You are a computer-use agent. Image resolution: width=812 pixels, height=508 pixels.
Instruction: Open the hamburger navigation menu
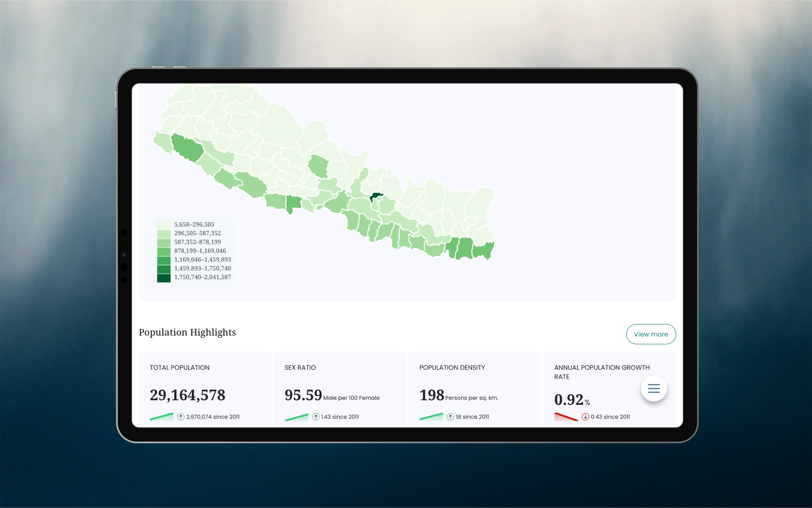(653, 388)
